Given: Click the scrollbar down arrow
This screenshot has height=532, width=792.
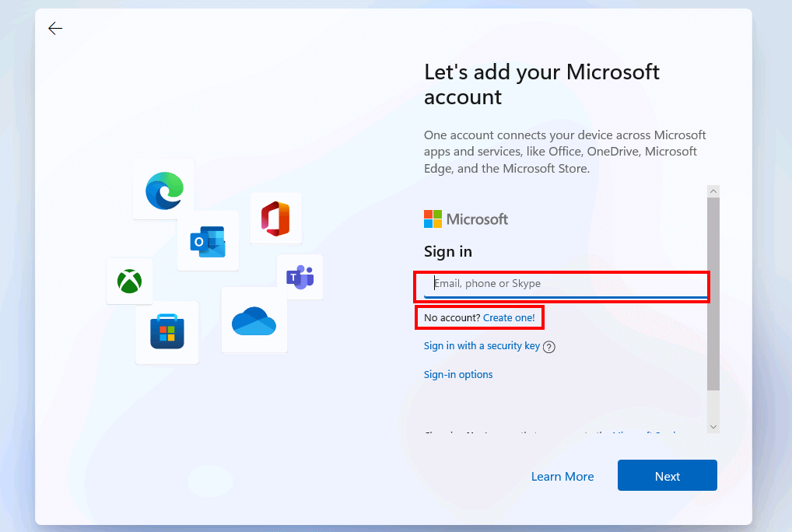Looking at the screenshot, I should [x=713, y=426].
